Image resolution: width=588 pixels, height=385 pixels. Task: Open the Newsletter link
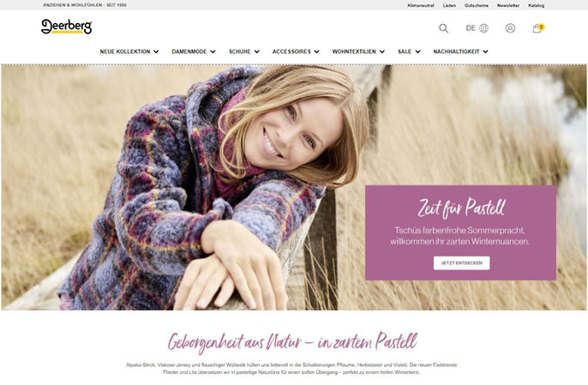click(x=508, y=6)
